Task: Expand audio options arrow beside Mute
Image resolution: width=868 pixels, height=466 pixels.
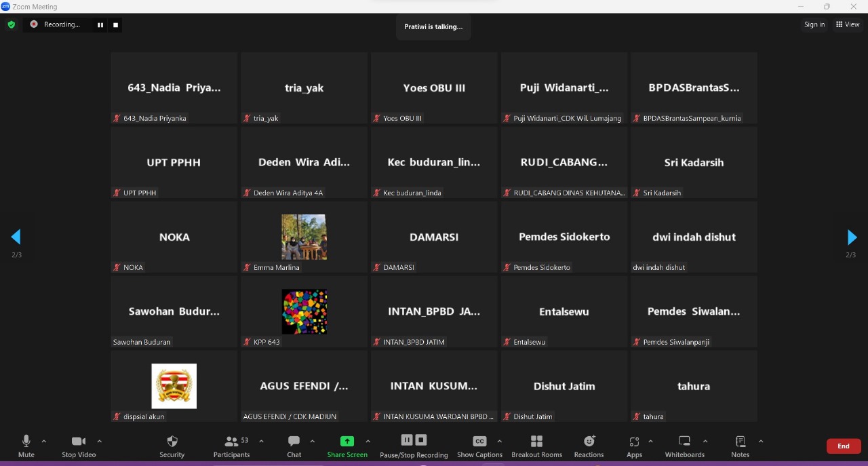Action: [x=44, y=441]
